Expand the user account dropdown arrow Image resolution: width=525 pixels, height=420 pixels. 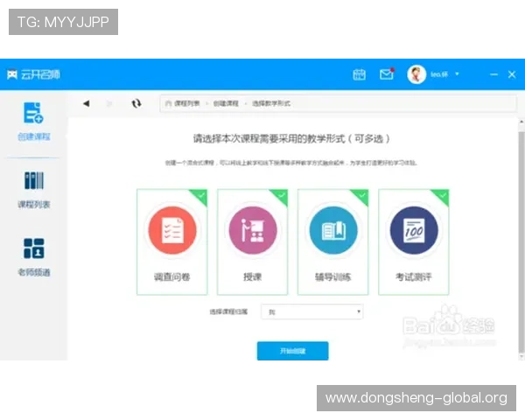click(457, 74)
